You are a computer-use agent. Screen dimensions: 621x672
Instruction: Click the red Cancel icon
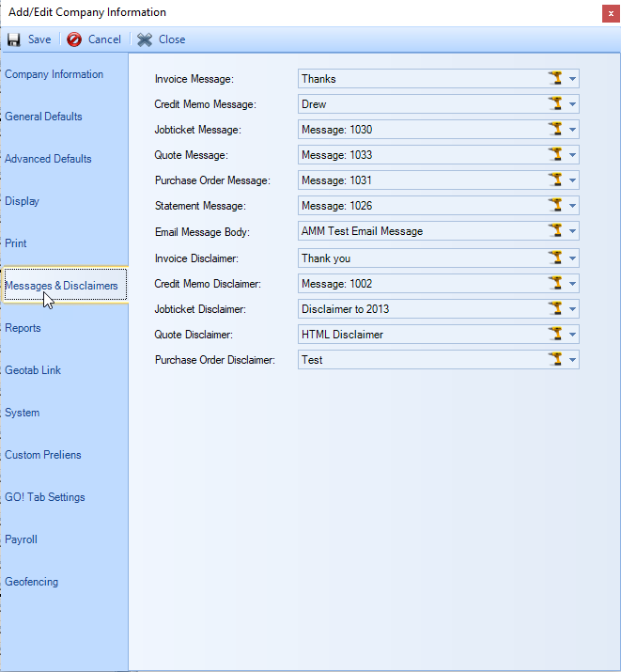[x=74, y=39]
